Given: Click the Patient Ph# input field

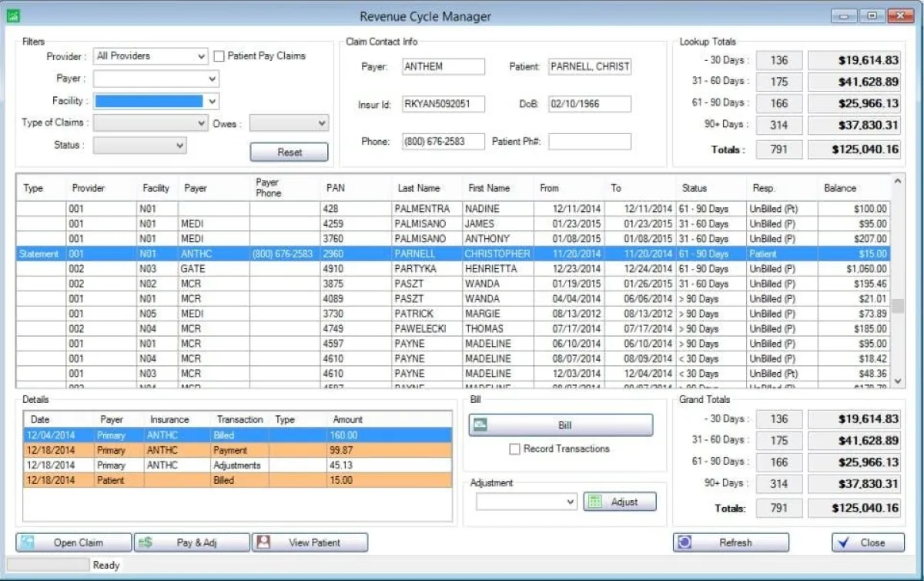Looking at the screenshot, I should click(x=589, y=142).
